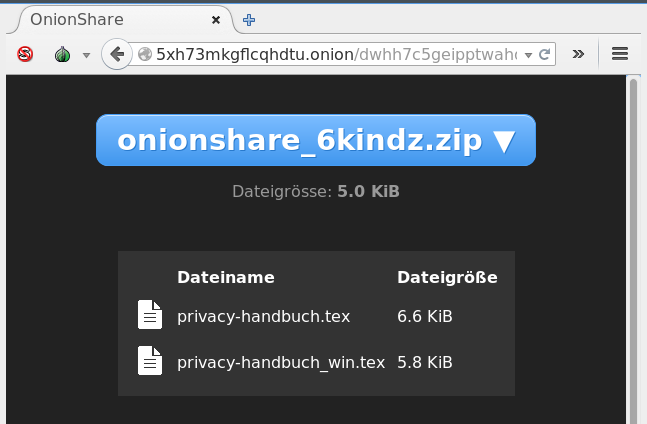This screenshot has width=647, height=424.
Task: Click the Tor onion button
Action: tap(61, 54)
